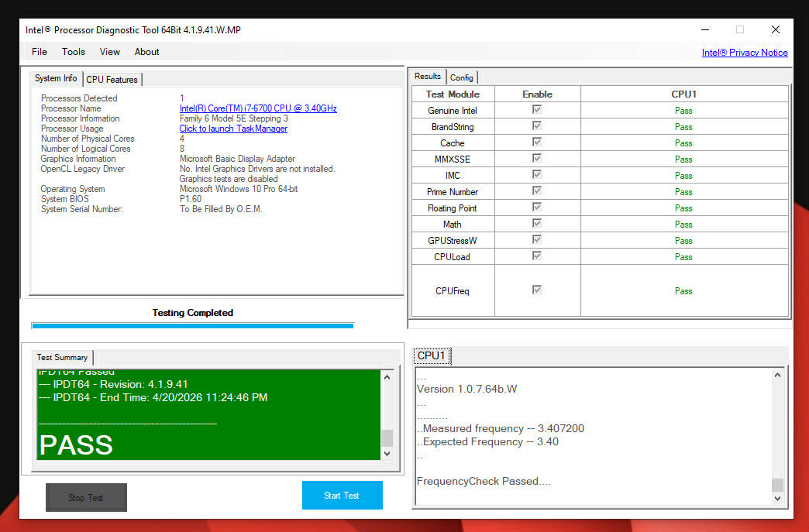Click the large PASS text in summary

pyautogui.click(x=76, y=444)
